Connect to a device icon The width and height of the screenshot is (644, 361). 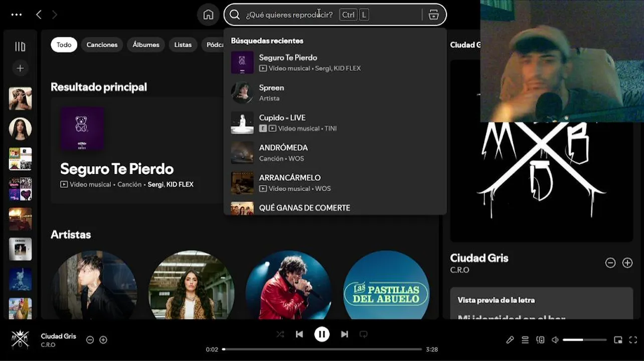tap(540, 339)
